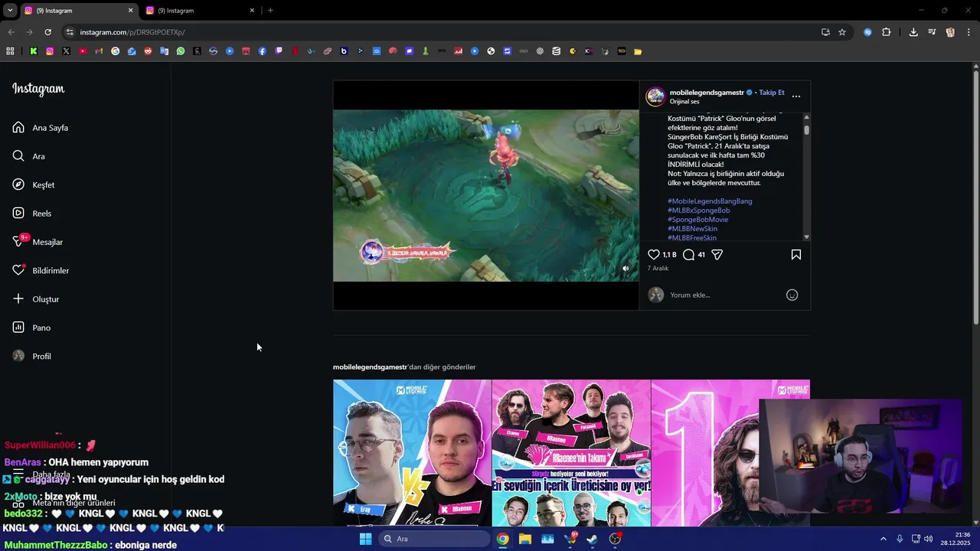980x551 pixels.
Task: Open the site info icon in address bar
Action: pyautogui.click(x=70, y=32)
